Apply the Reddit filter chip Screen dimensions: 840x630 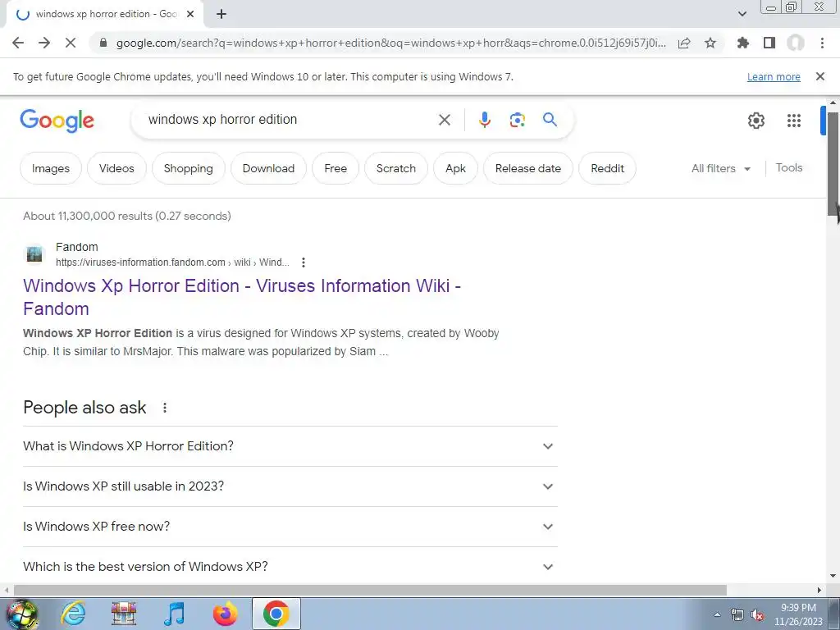click(608, 168)
